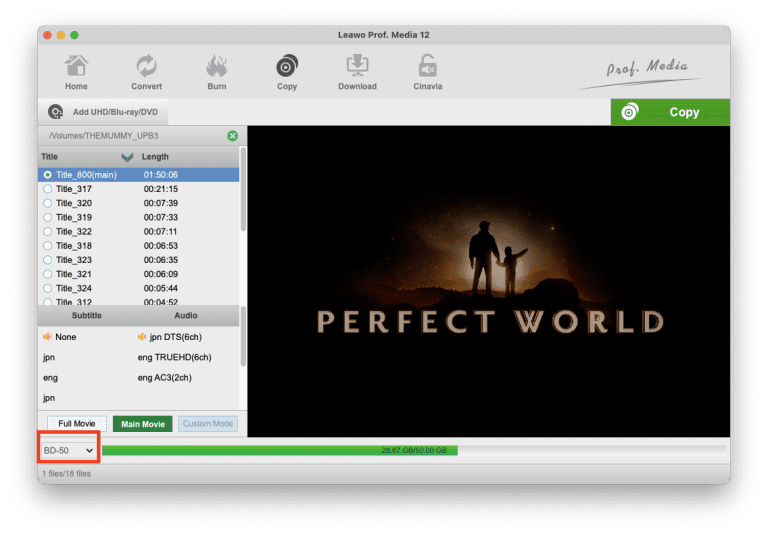Click the 00:06:53 length cell
Screen dimensions: 768x534
click(x=161, y=246)
